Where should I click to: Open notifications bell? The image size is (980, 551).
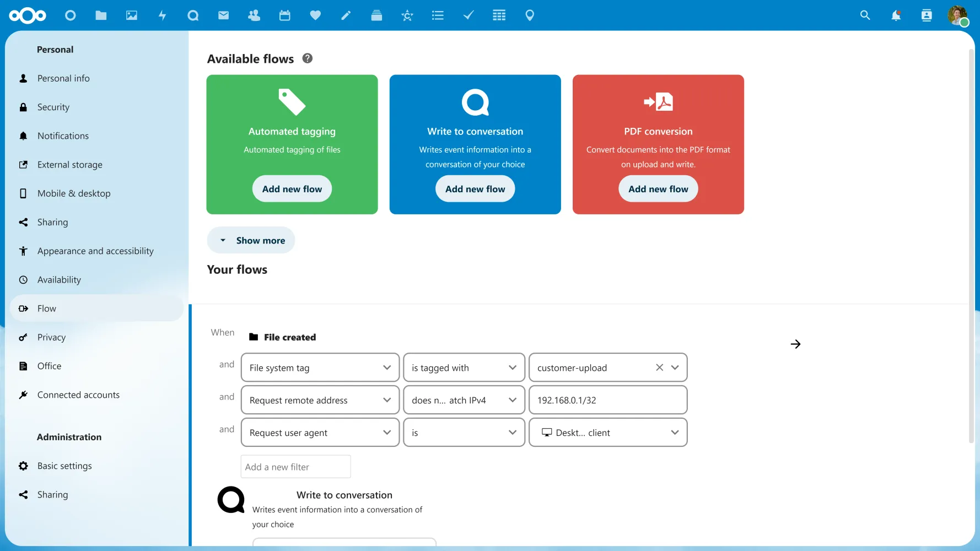tap(895, 15)
